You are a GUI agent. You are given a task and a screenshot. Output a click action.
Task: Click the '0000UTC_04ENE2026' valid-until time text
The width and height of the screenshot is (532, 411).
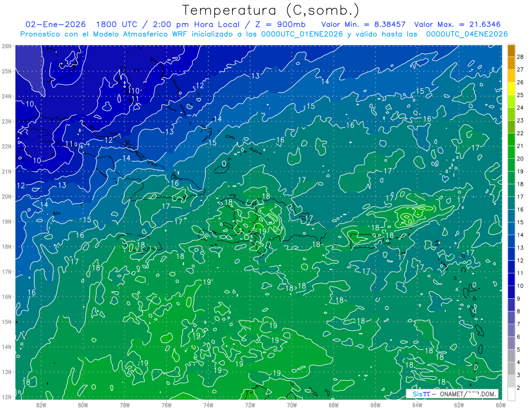coord(467,34)
